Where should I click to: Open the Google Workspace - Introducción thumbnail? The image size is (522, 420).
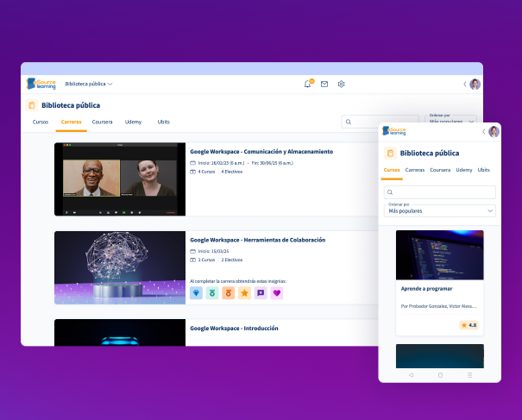pos(120,333)
